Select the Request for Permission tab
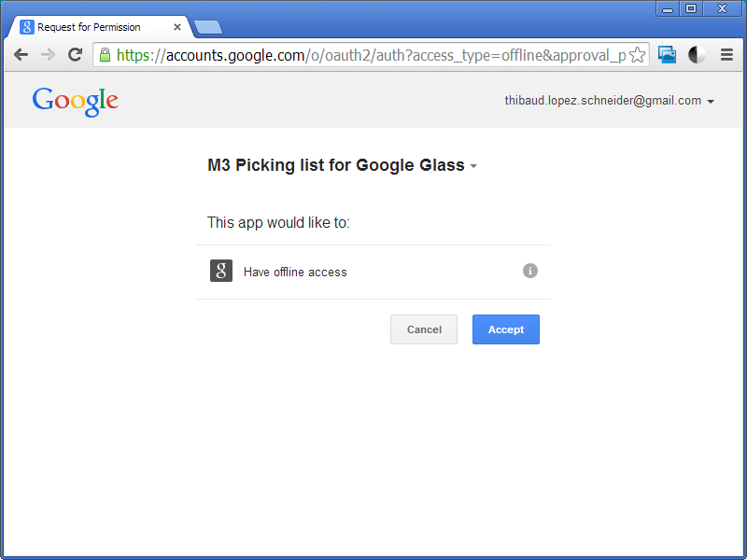 point(89,27)
